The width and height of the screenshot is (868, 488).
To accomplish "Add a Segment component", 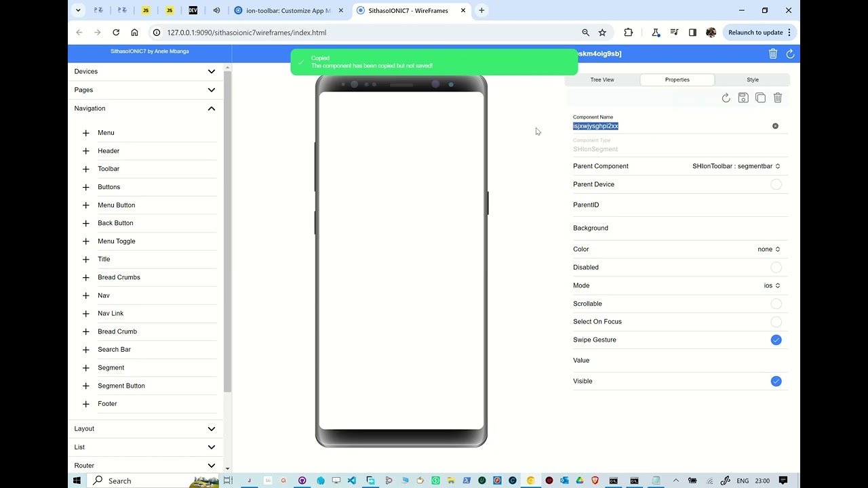I will coord(86,368).
